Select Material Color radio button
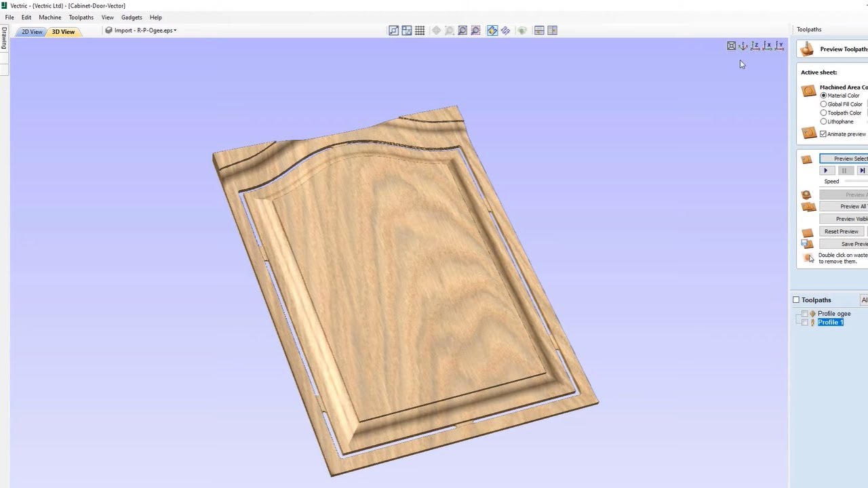This screenshot has height=488, width=868. point(823,96)
